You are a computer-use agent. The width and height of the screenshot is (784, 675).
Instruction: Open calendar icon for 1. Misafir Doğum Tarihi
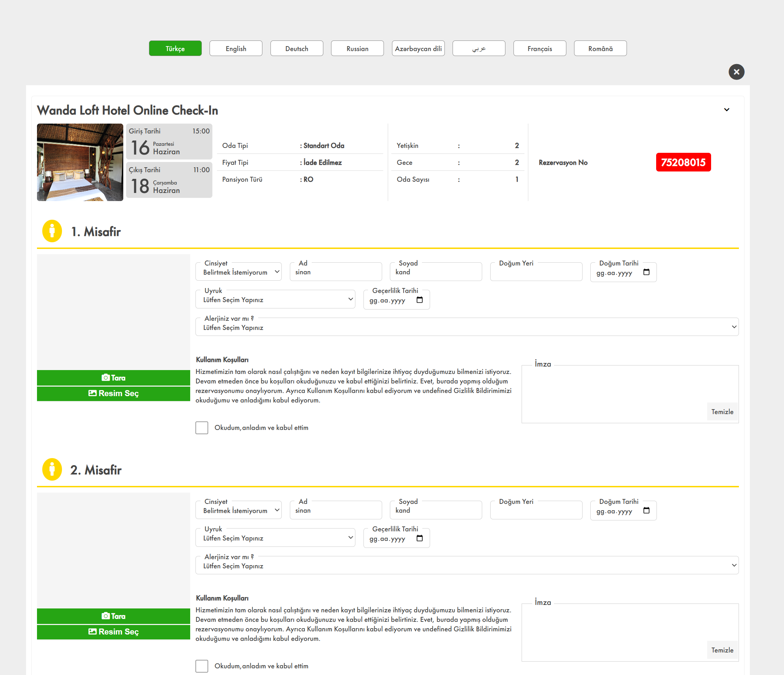coord(646,272)
